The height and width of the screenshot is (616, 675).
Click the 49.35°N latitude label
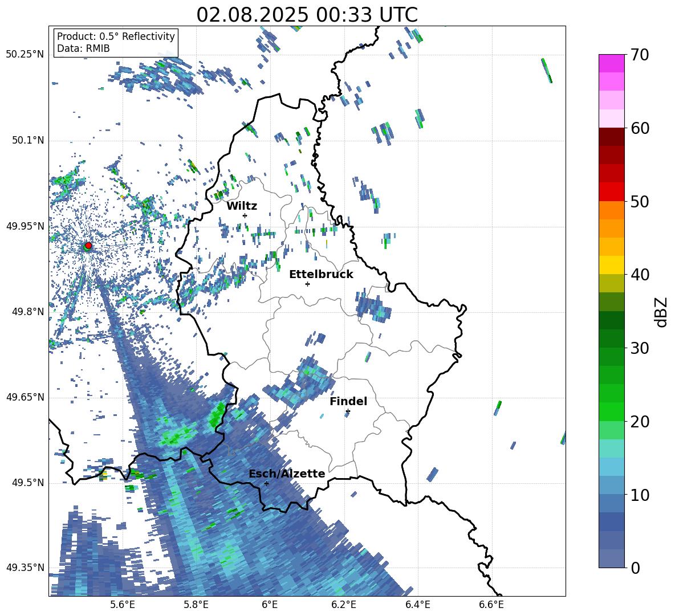25,568
